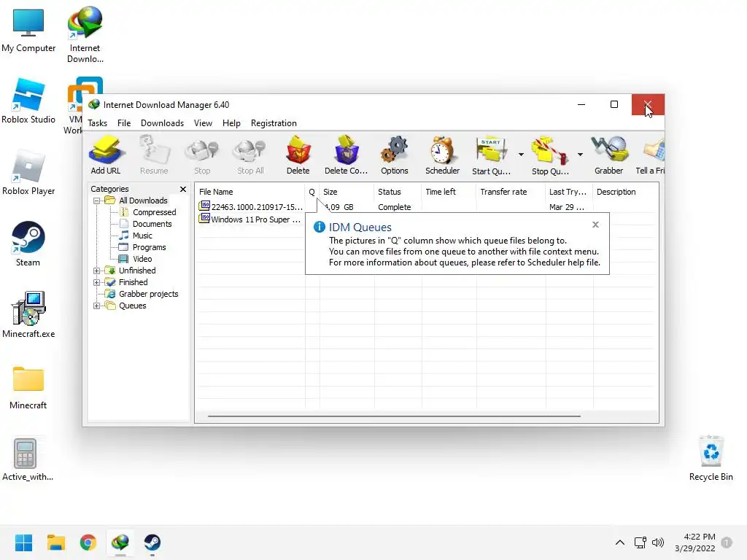Open the Stop Queue dropdown arrow

coord(580,155)
